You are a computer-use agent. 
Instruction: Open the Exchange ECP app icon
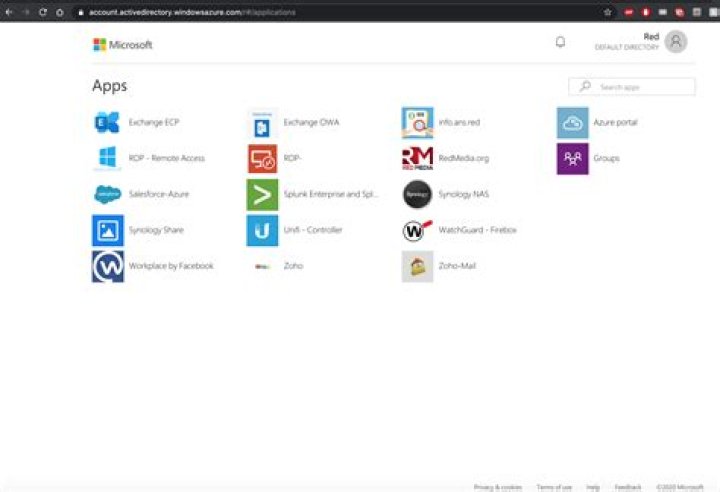[x=107, y=122]
